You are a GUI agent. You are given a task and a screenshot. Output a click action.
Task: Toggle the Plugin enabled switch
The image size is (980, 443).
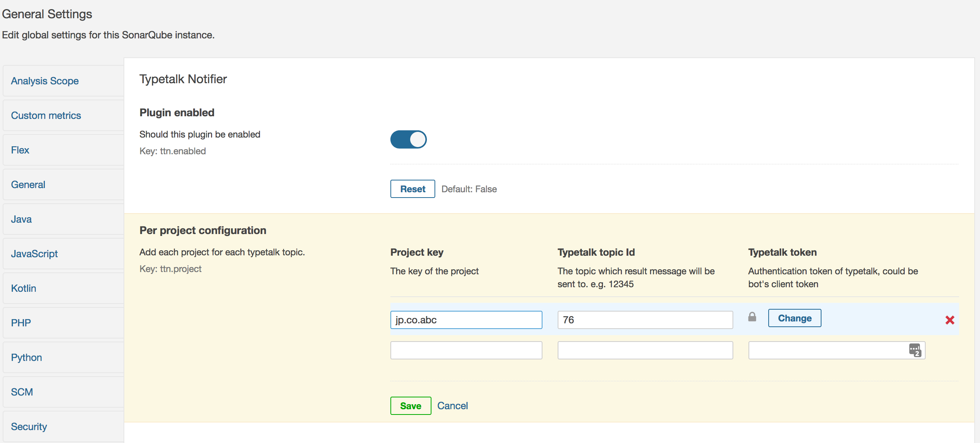(x=408, y=139)
